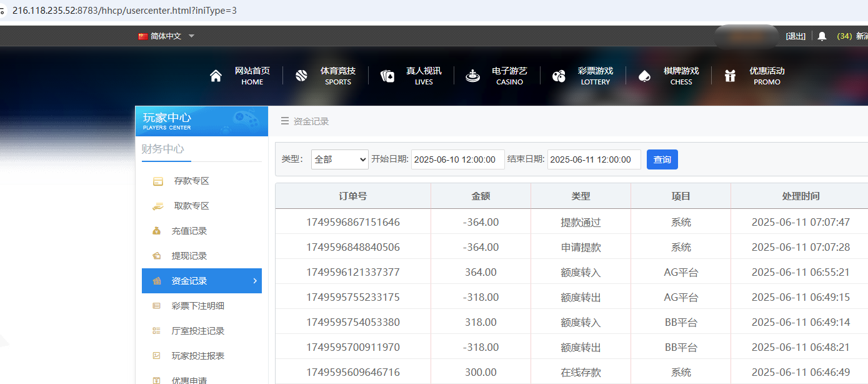Select the 取款专区 withdrawal hand icon
Screen dimensions: 868x384
[x=157, y=206]
